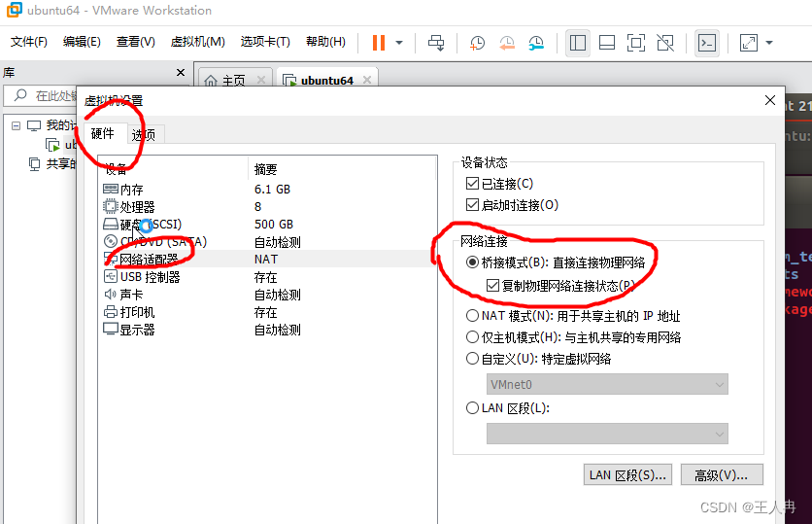Select LAN 区段(L) radio button

472,408
